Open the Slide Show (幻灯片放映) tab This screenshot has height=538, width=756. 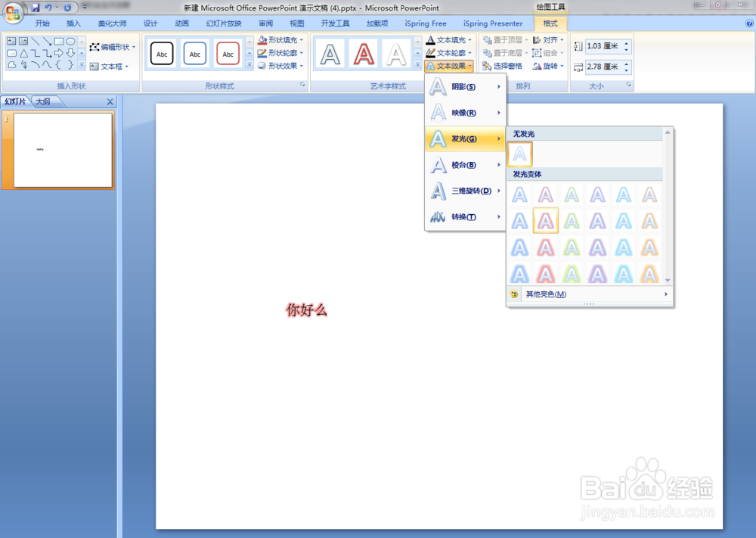pos(224,23)
